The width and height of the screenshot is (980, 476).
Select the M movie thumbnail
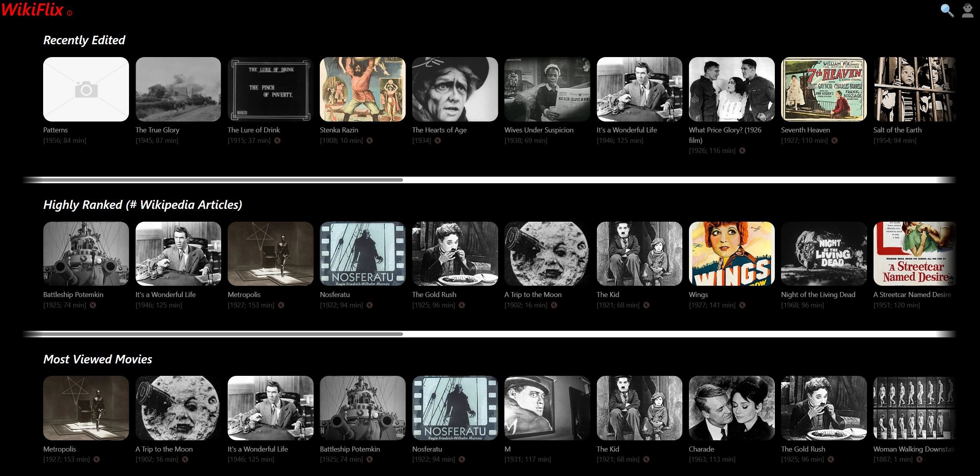coord(547,408)
